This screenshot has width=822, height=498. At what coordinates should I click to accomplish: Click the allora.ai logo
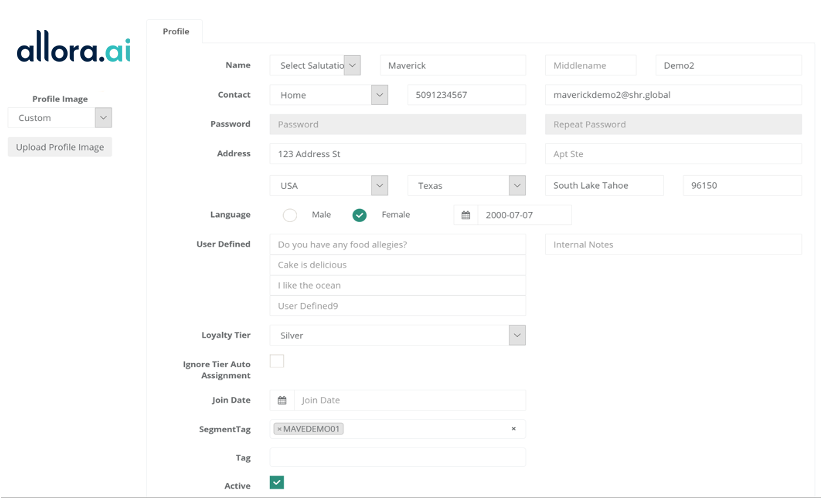point(74,50)
